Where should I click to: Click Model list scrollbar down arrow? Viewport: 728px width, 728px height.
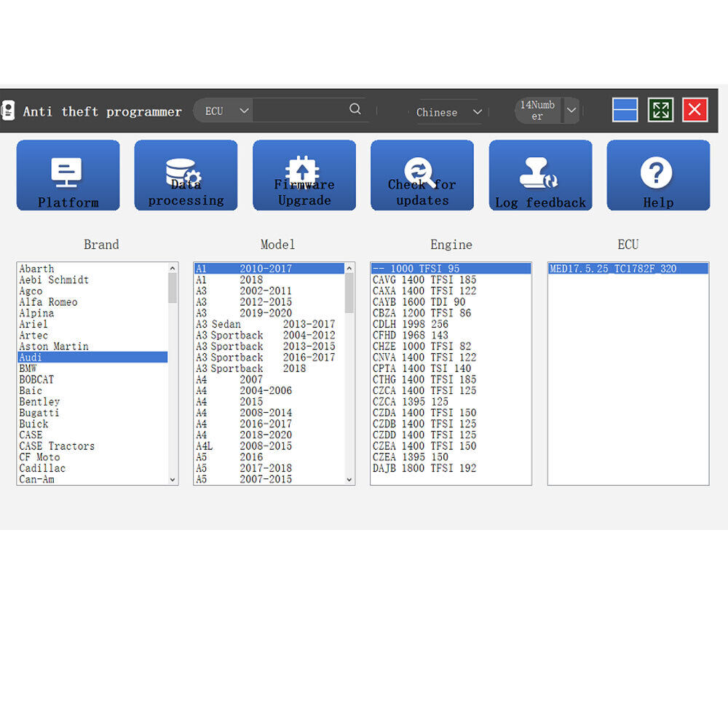coord(349,480)
